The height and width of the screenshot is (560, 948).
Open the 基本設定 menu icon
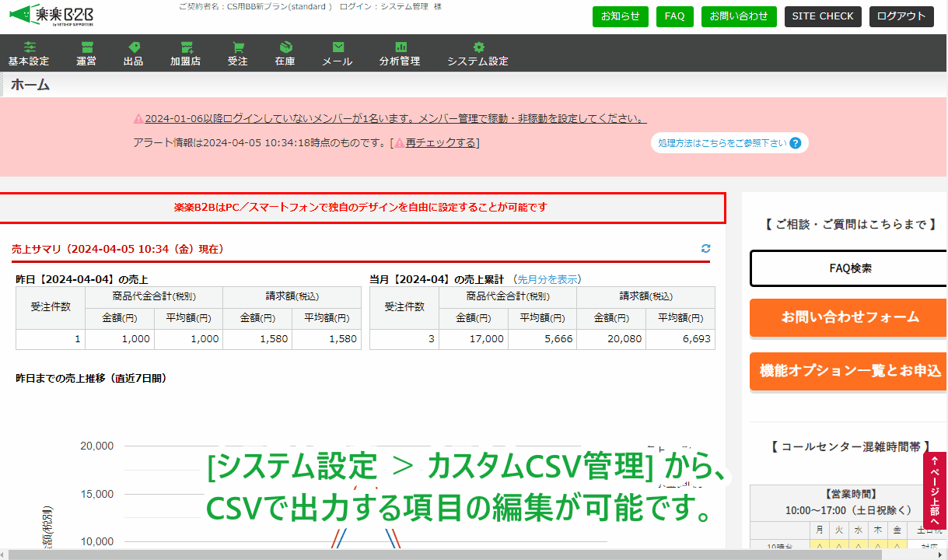[29, 47]
